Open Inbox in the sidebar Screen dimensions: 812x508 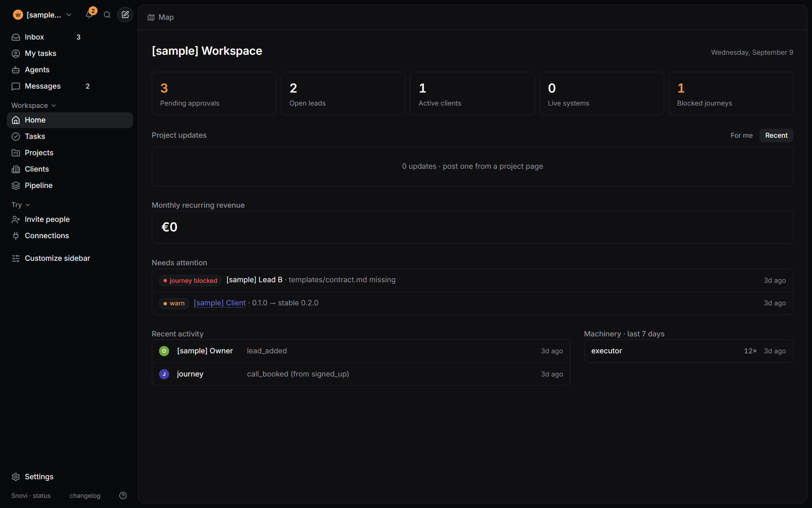(x=70, y=37)
